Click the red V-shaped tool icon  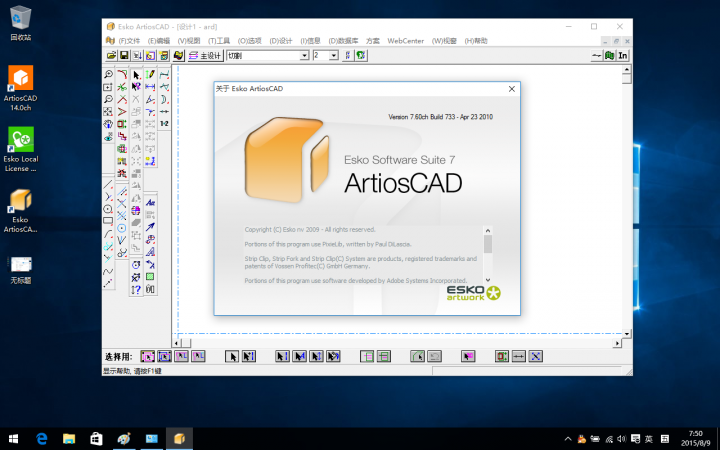(x=122, y=112)
